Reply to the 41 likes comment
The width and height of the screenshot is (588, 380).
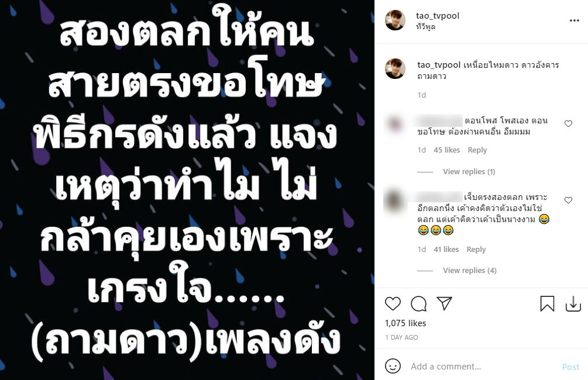click(476, 249)
